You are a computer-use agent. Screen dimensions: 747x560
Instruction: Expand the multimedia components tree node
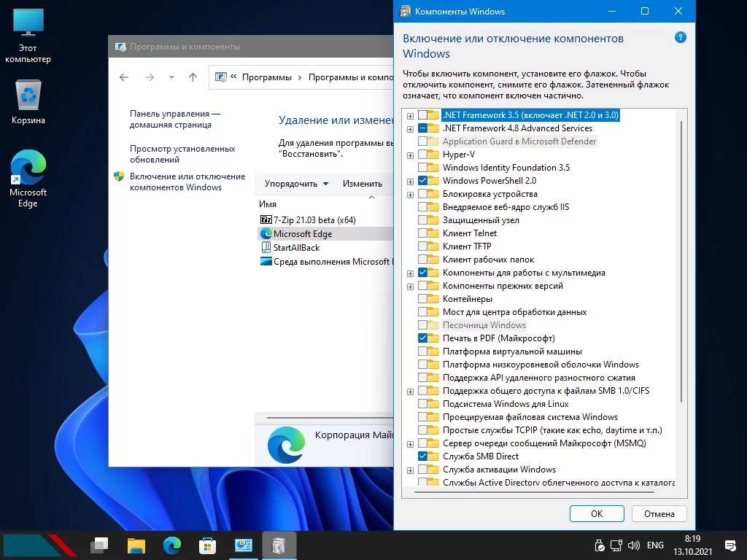411,273
